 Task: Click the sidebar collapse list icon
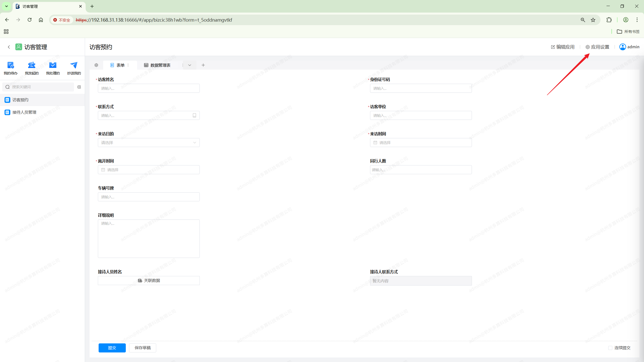pyautogui.click(x=79, y=87)
